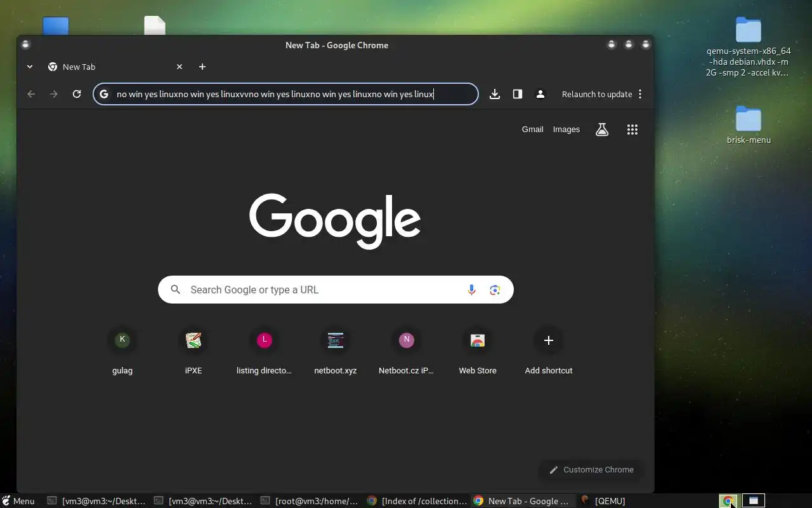The width and height of the screenshot is (812, 508).
Task: Click the magnifier icon in search box
Action: [x=176, y=290]
